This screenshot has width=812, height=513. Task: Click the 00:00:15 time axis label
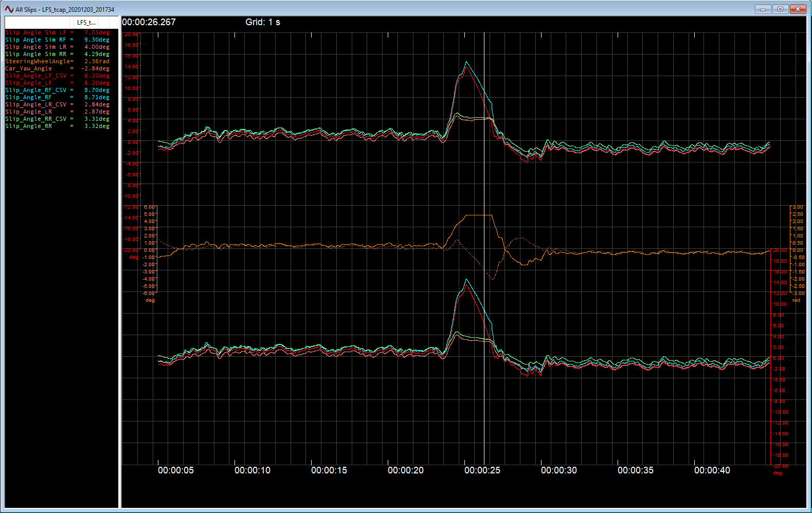[329, 470]
